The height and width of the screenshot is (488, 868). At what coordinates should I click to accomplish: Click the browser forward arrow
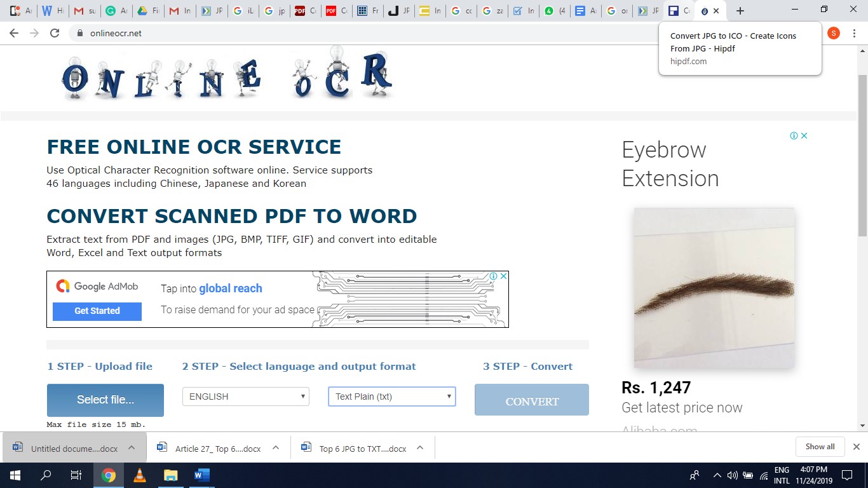pos(34,33)
